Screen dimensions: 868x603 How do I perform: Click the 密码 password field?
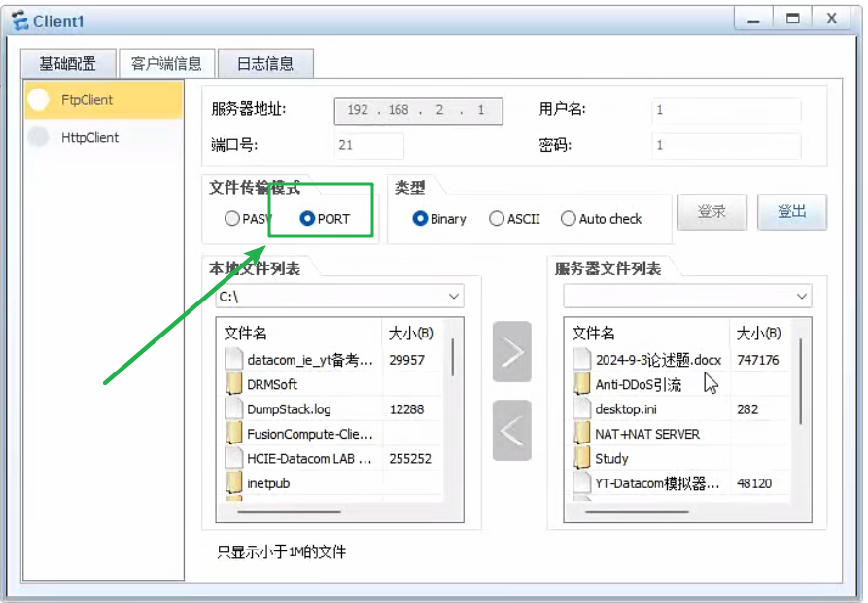tap(726, 146)
